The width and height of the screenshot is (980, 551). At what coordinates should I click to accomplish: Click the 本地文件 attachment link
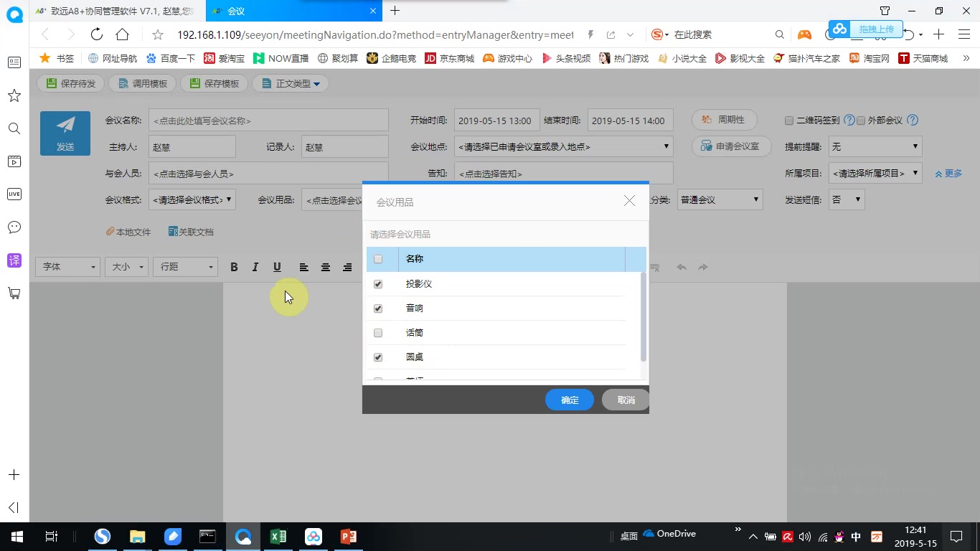[128, 232]
